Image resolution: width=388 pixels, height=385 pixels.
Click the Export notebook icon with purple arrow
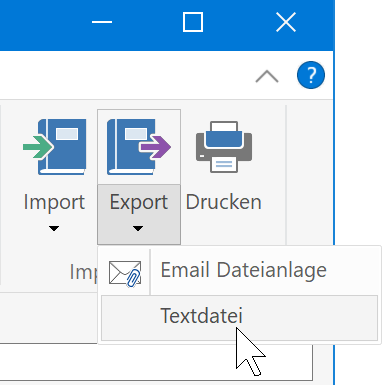coord(139,147)
